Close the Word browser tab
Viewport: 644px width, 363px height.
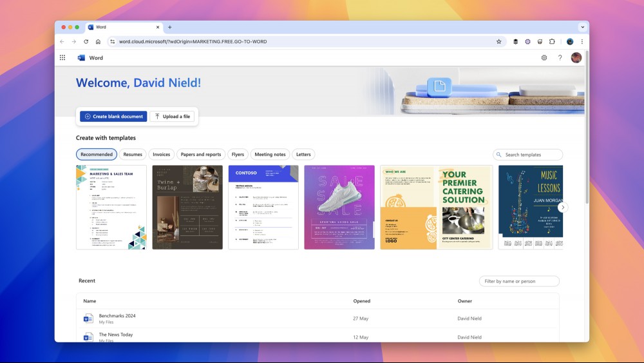tap(157, 27)
